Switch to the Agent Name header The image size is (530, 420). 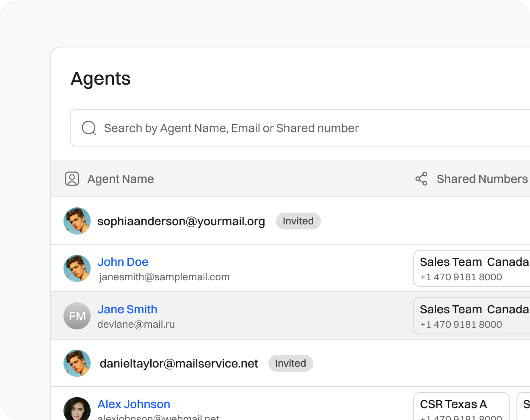click(120, 179)
